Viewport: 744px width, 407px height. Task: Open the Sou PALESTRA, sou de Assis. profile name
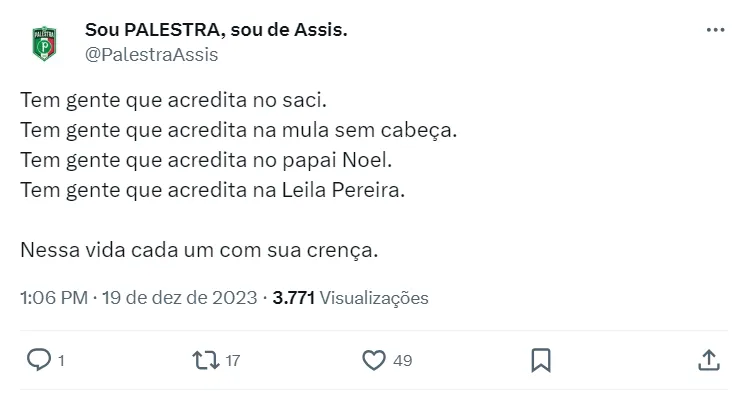[x=216, y=31]
